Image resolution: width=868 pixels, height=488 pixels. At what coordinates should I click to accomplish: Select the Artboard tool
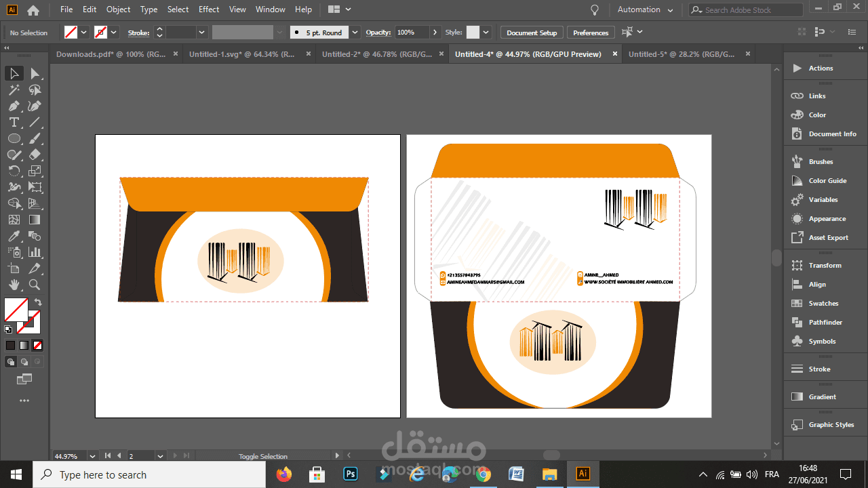(x=14, y=268)
